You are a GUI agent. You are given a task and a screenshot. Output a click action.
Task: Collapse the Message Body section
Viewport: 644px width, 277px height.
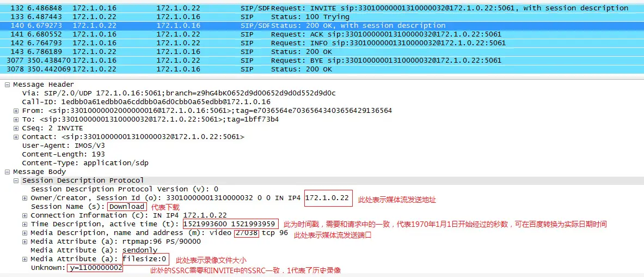pos(7,172)
